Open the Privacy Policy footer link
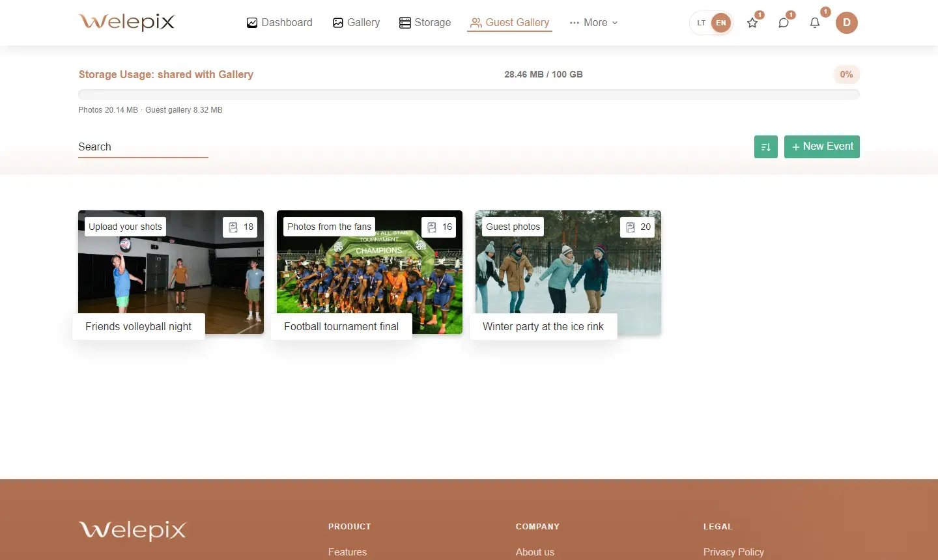 [733, 552]
